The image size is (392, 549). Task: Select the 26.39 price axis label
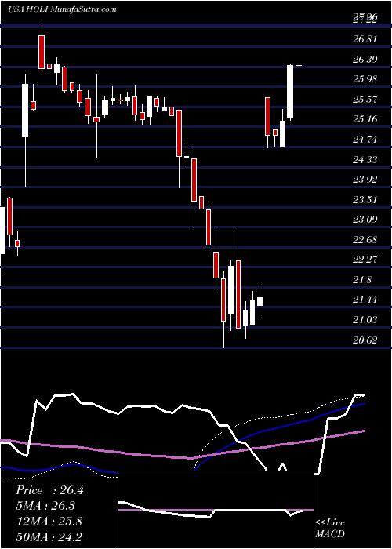point(365,59)
